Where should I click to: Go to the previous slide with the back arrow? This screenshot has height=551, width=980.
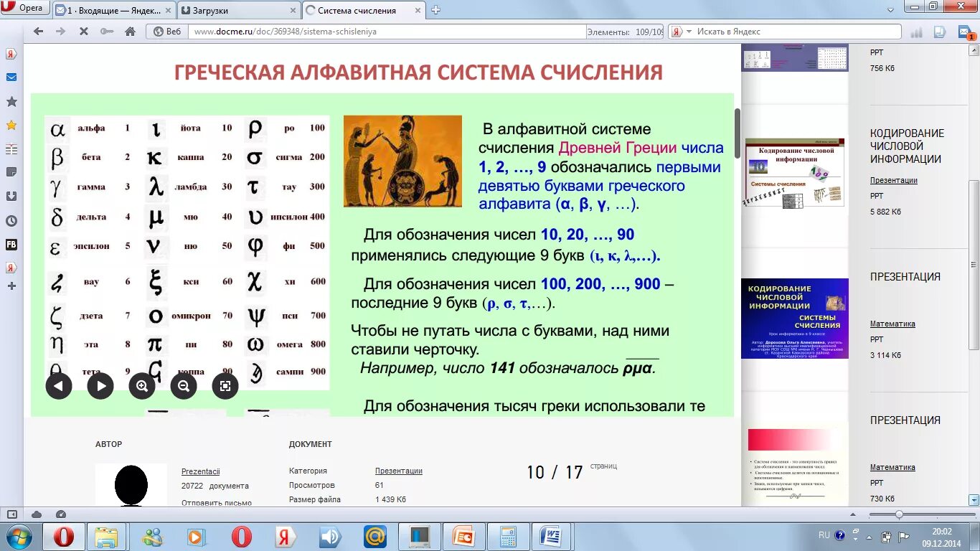point(59,385)
